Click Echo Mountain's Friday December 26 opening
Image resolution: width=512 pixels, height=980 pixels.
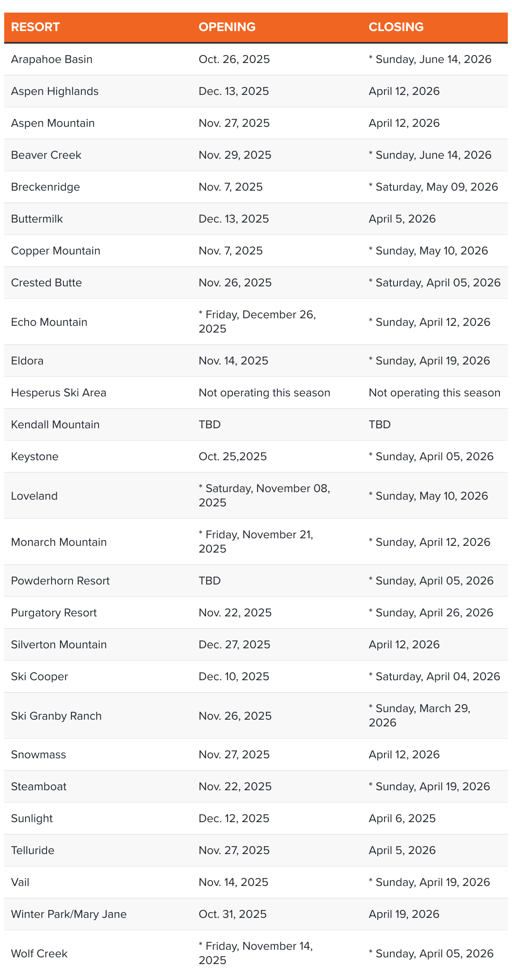point(257,322)
